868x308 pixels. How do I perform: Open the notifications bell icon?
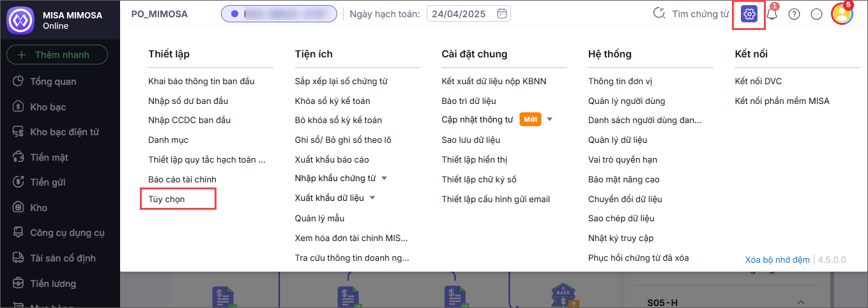pyautogui.click(x=772, y=14)
